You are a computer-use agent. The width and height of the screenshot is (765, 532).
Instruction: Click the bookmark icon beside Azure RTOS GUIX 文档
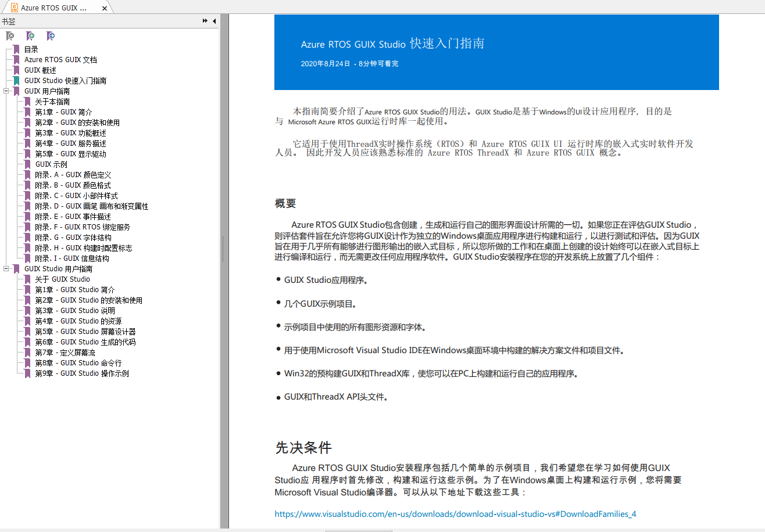(x=17, y=60)
